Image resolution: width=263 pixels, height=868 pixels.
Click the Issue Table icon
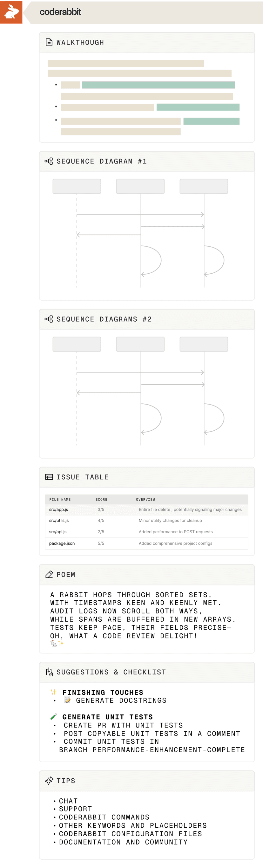(49, 477)
